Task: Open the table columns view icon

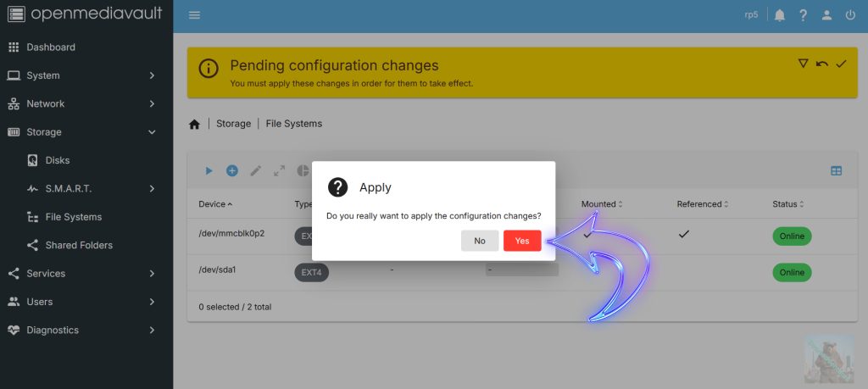Action: [x=836, y=170]
